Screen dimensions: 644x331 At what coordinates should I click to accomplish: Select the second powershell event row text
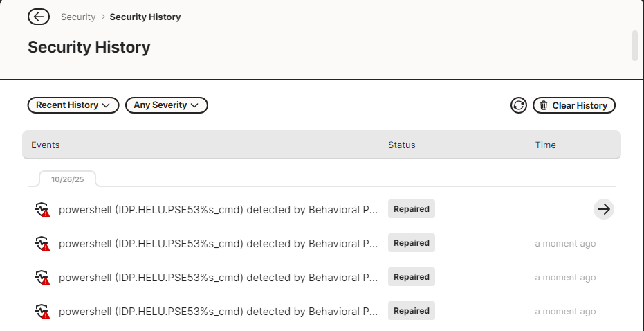pos(218,244)
